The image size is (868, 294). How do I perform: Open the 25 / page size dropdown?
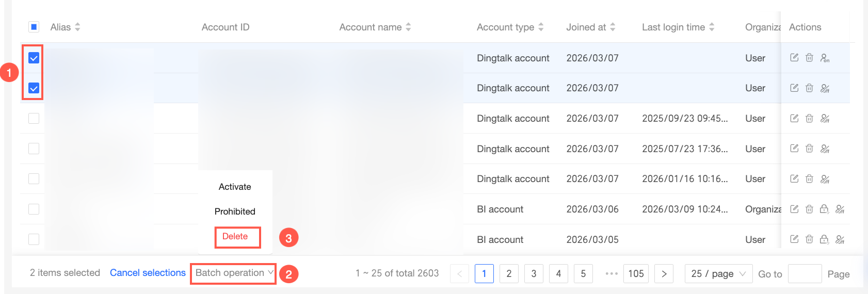(x=718, y=273)
